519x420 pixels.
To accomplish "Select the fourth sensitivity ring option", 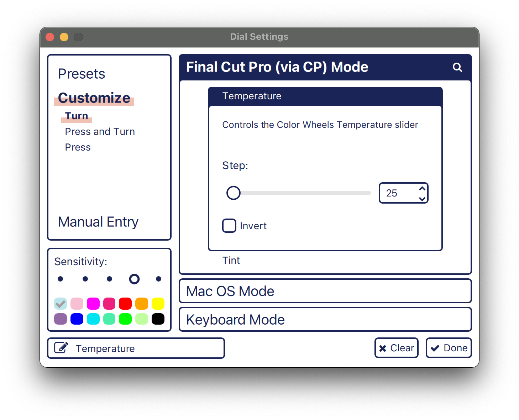I will (x=134, y=279).
